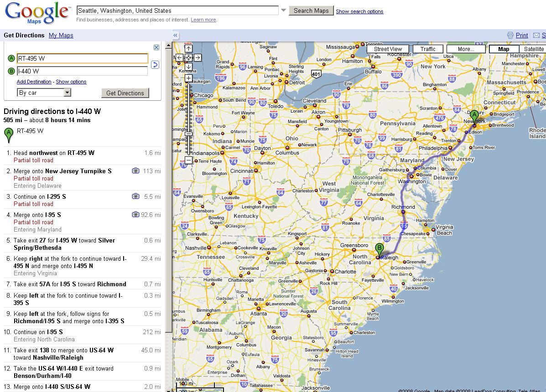Select the Get Directions tab
The image size is (546, 392).
click(24, 36)
